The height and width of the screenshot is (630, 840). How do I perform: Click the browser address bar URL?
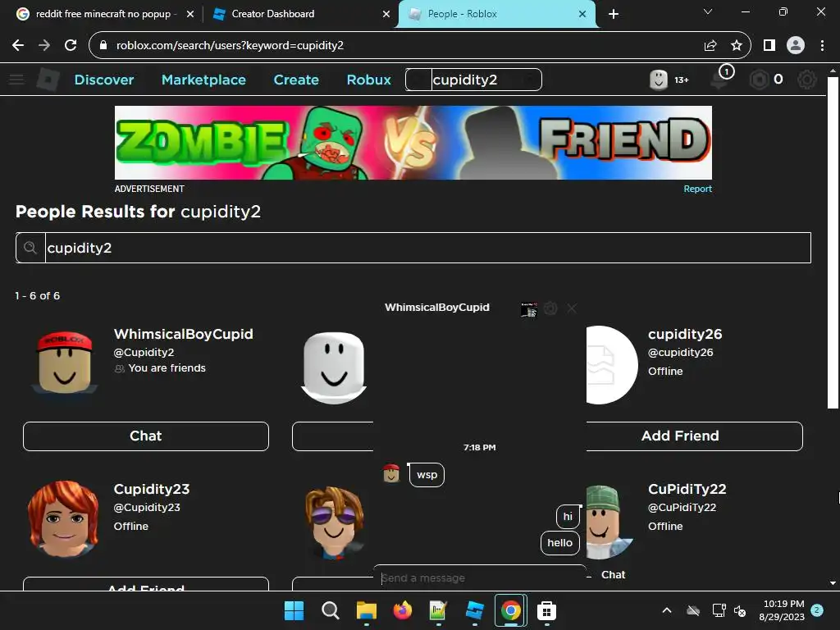230,46
